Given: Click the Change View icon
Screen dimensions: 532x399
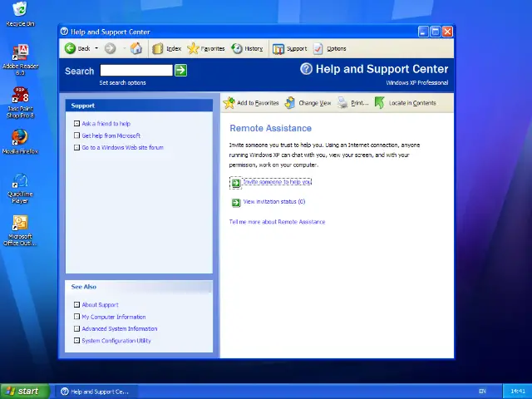Looking at the screenshot, I should pos(290,103).
